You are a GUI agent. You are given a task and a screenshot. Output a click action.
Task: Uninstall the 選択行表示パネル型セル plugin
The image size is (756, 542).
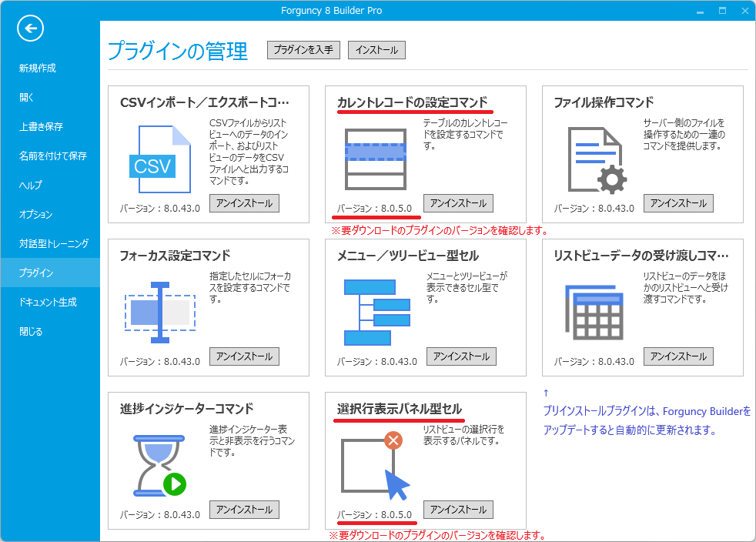(460, 509)
